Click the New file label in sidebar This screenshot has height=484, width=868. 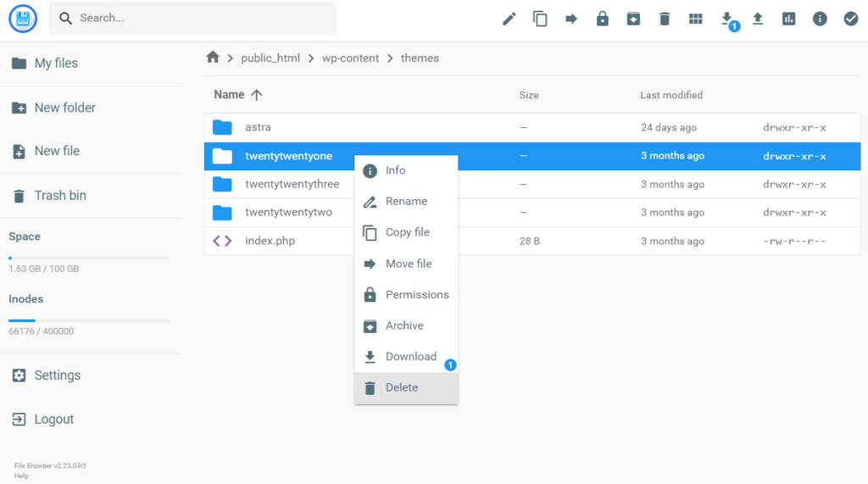click(x=57, y=151)
